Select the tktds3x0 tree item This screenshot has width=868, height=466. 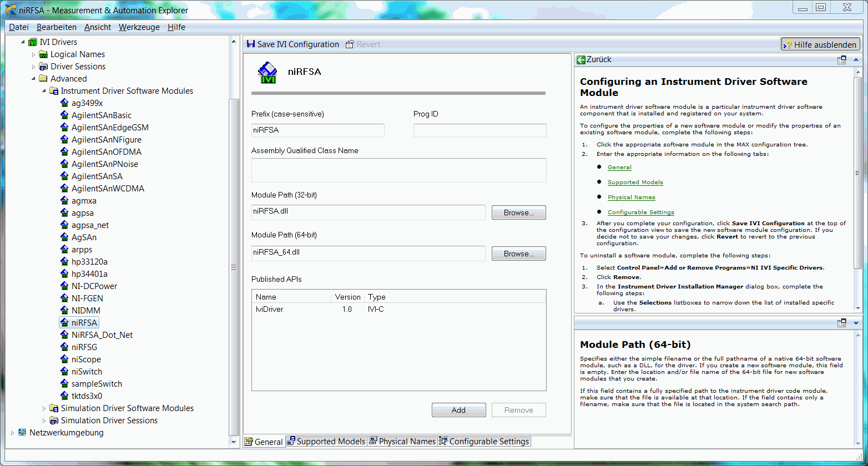point(87,396)
